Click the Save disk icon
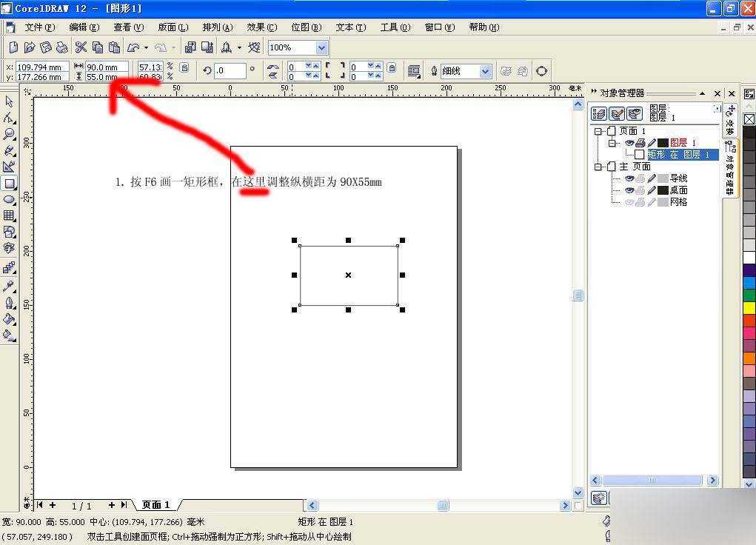 [46, 47]
